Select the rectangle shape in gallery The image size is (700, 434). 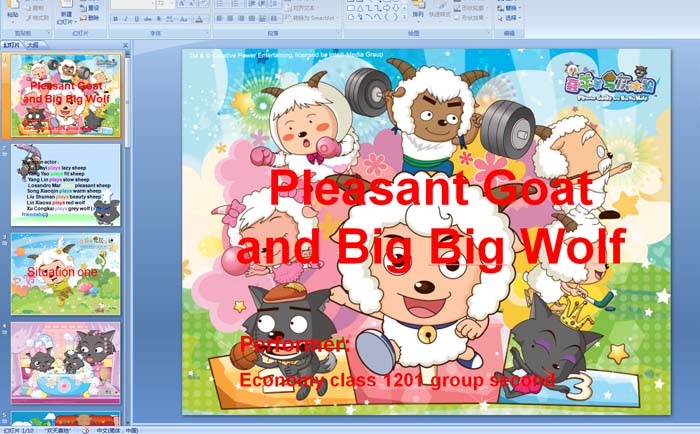pyautogui.click(x=351, y=8)
